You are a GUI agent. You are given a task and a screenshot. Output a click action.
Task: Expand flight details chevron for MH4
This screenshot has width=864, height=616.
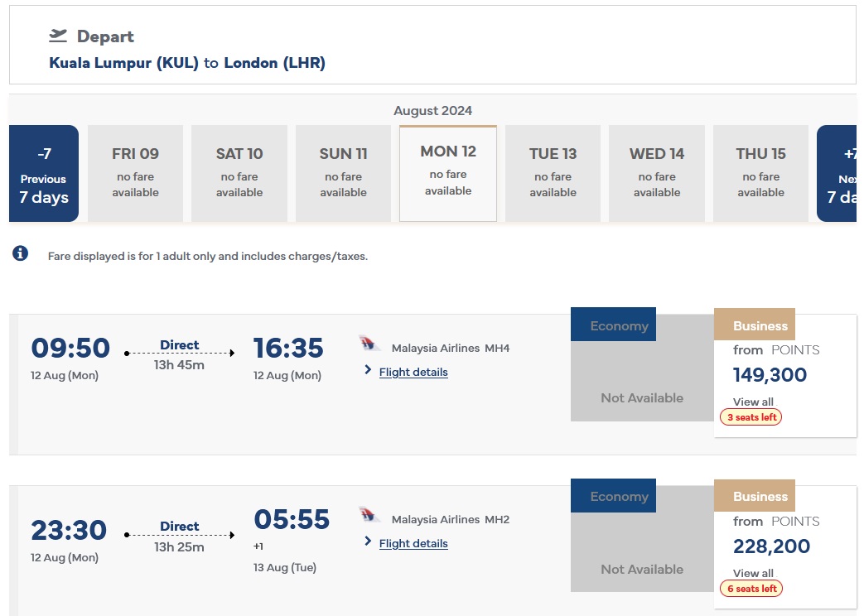click(368, 371)
